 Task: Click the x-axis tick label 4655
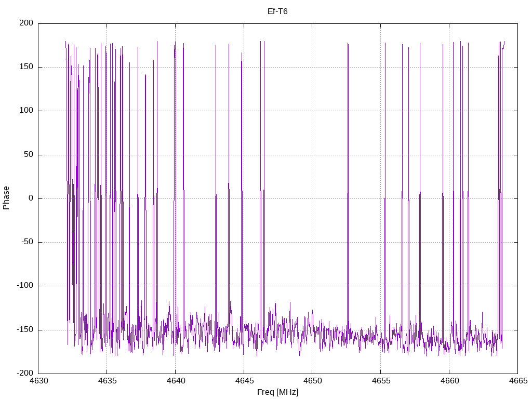click(x=381, y=381)
